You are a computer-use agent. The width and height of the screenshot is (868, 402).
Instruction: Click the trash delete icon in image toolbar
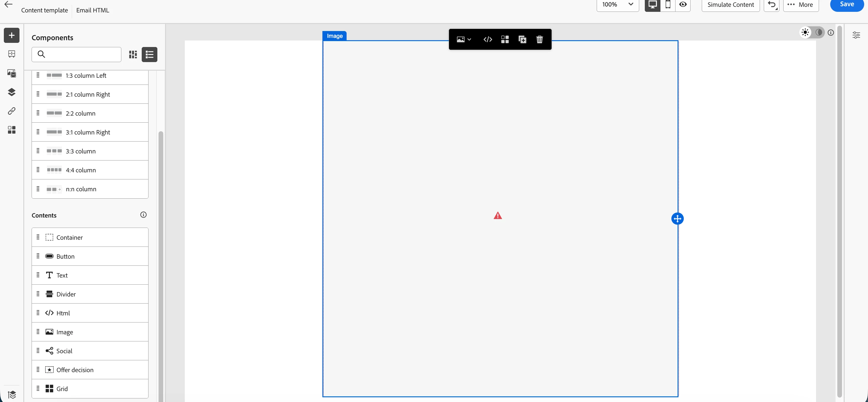[539, 39]
